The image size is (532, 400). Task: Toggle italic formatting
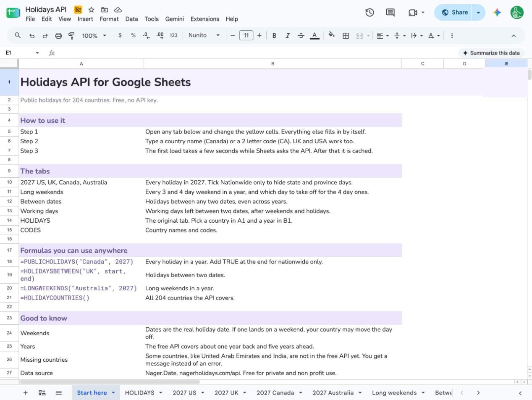[288, 36]
